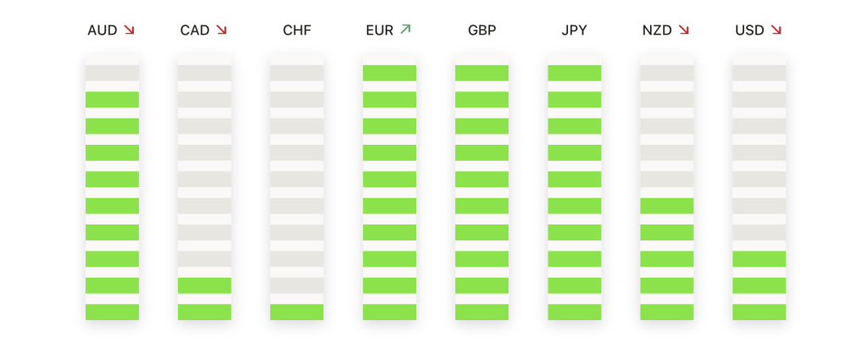Click the highest green segment in USD bar

(x=759, y=259)
